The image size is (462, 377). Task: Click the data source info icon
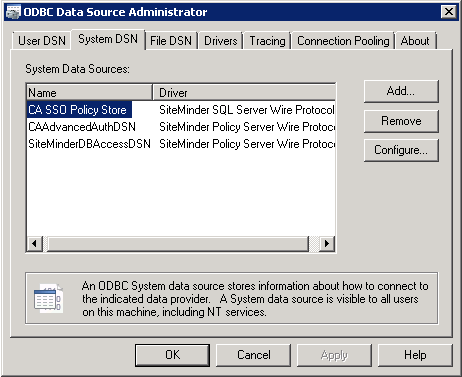[49, 298]
